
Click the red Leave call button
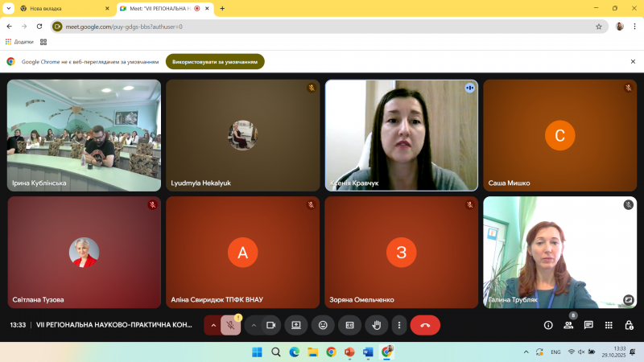click(x=425, y=325)
